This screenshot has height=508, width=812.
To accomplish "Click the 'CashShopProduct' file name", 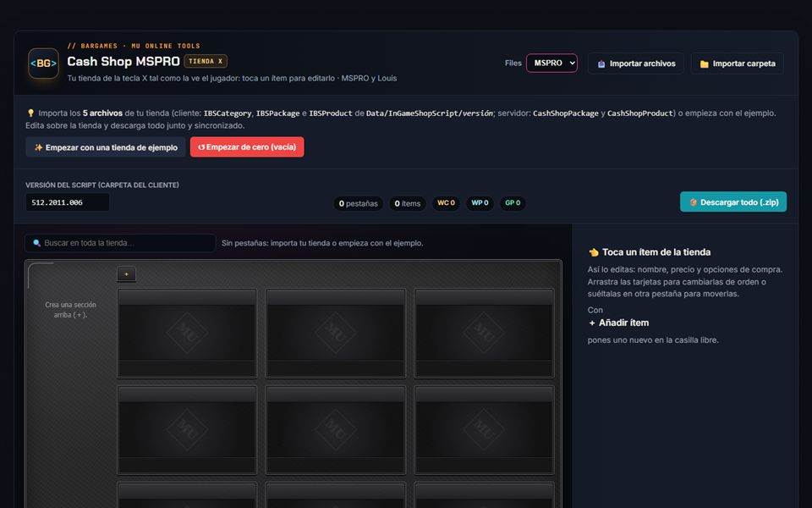I will click(640, 113).
